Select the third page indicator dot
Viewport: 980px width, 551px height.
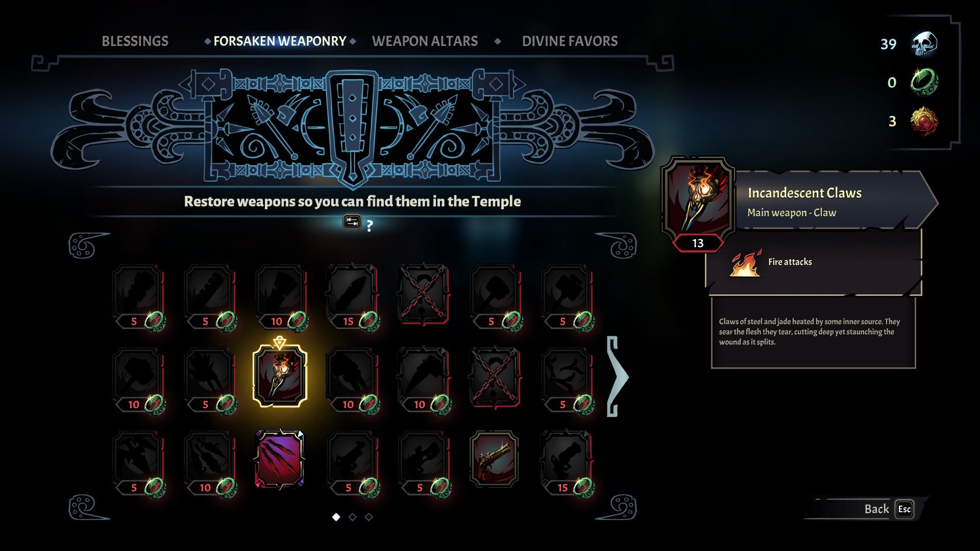click(x=369, y=517)
